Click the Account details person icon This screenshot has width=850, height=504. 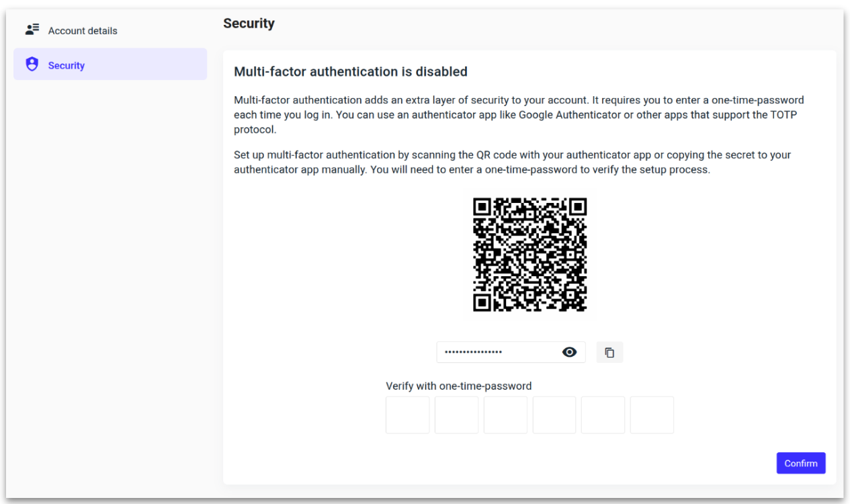(32, 30)
